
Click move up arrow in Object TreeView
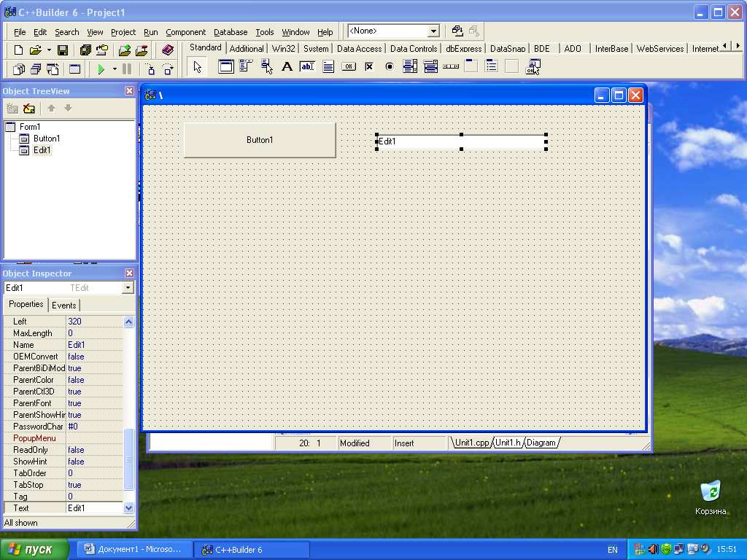coord(52,109)
